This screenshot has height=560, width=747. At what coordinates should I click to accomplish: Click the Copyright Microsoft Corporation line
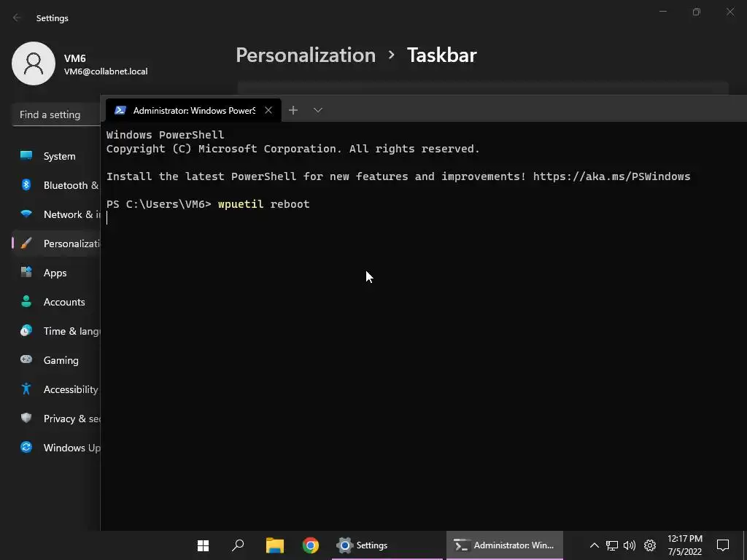[293, 149]
